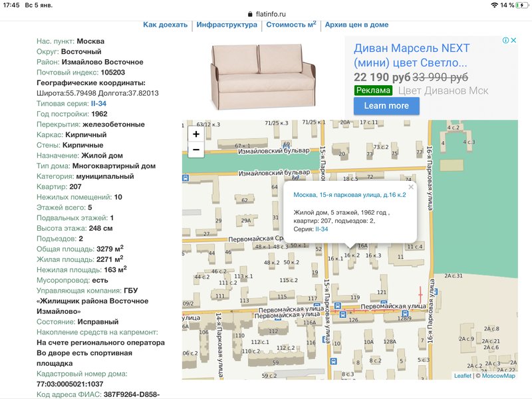Close the sofa advertisement
This screenshot has width=532, height=399.
pos(513,41)
